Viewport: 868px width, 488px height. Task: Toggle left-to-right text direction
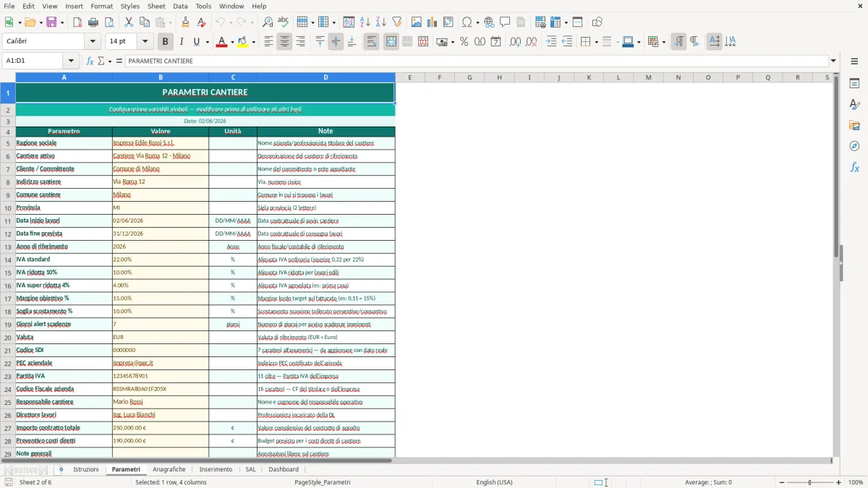(x=678, y=42)
